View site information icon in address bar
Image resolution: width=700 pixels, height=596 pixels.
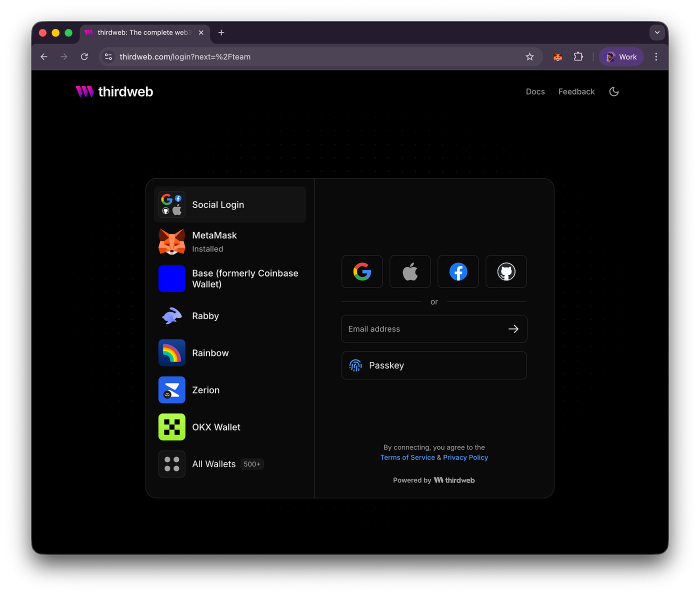tap(108, 57)
